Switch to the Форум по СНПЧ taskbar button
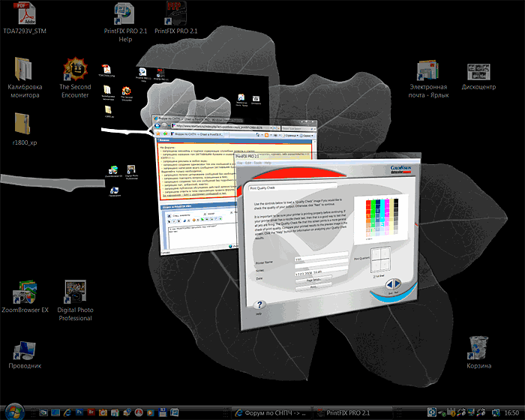Image resolution: width=525 pixels, height=420 pixels. (x=271, y=412)
